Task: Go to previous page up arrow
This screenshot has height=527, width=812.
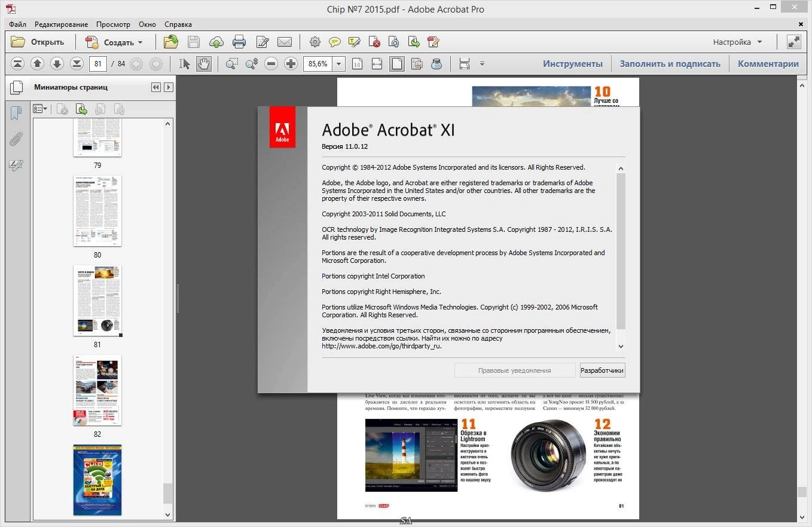Action: click(x=37, y=64)
